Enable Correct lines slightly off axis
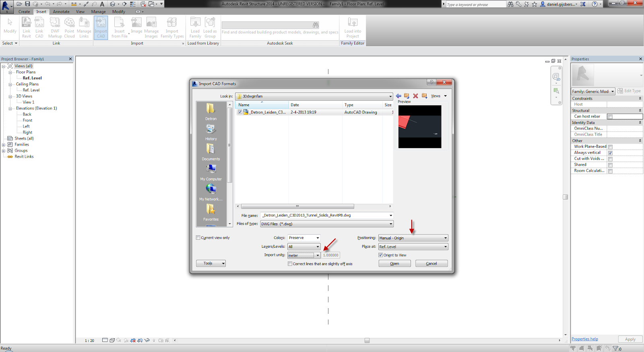Screen dimensions: 644x352 [290, 264]
